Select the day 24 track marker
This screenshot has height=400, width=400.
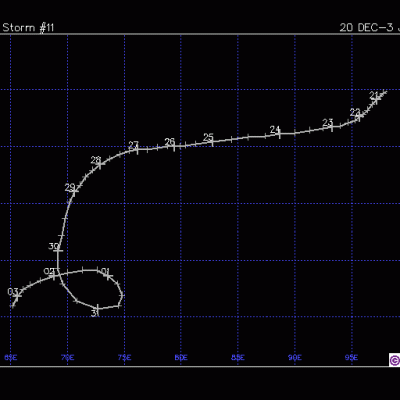pos(279,134)
